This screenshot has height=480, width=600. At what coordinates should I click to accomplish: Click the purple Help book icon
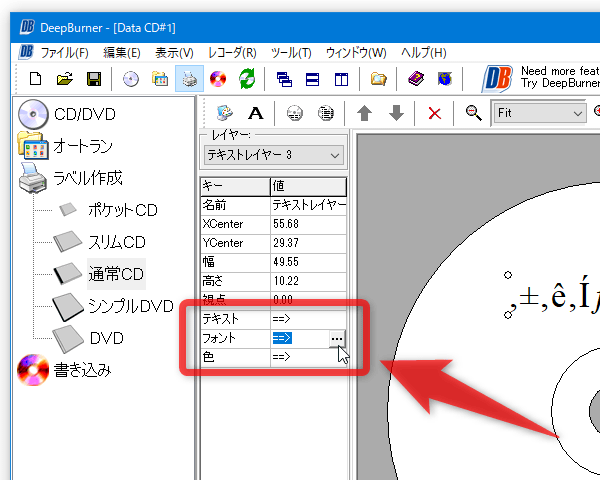pos(416,78)
